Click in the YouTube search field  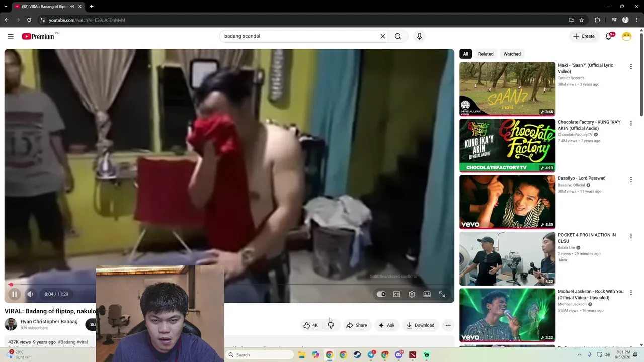point(300,36)
